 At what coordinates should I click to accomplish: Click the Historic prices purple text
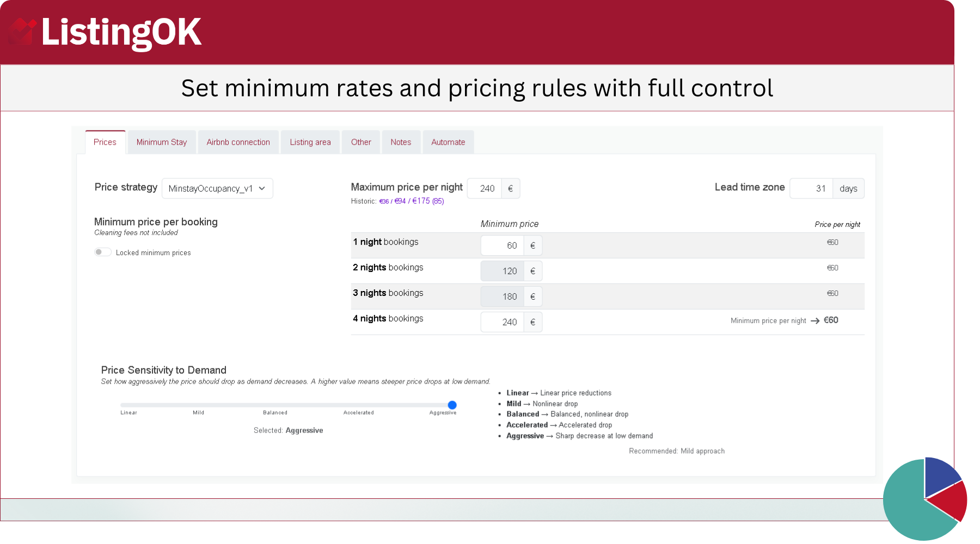[412, 201]
